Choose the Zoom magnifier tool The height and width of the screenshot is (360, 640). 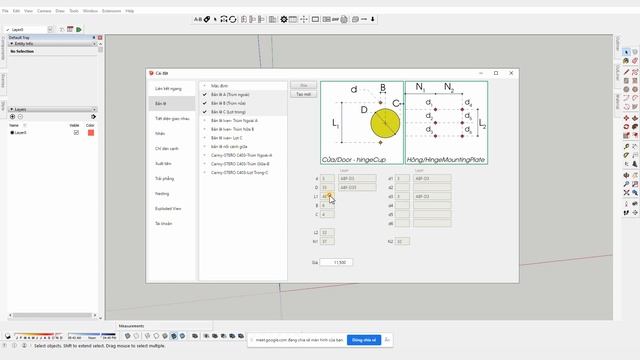[627, 184]
